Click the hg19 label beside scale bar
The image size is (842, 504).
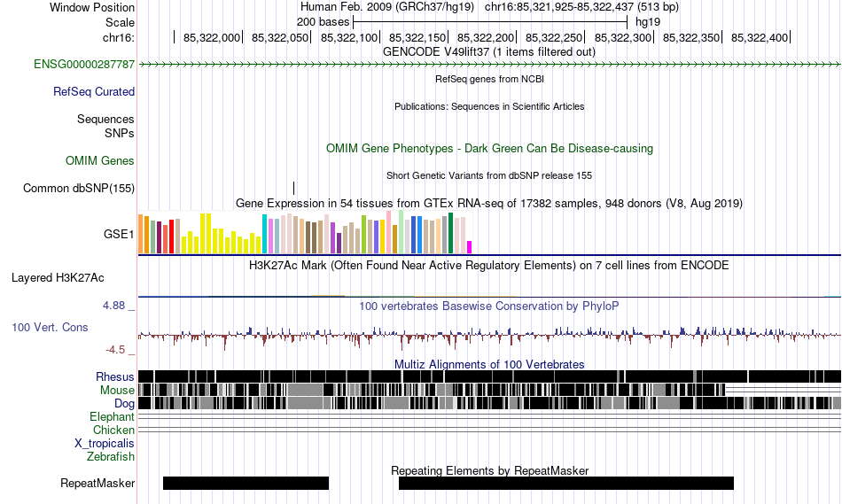click(x=648, y=22)
